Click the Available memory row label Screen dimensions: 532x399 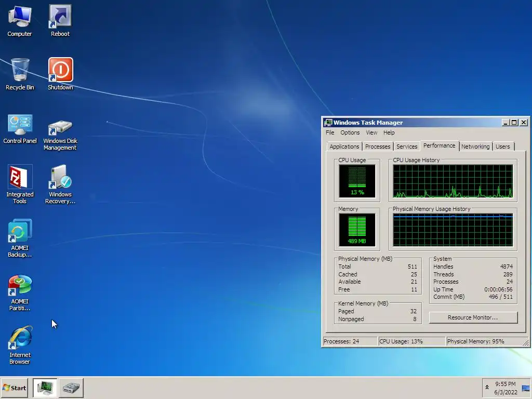click(350, 282)
